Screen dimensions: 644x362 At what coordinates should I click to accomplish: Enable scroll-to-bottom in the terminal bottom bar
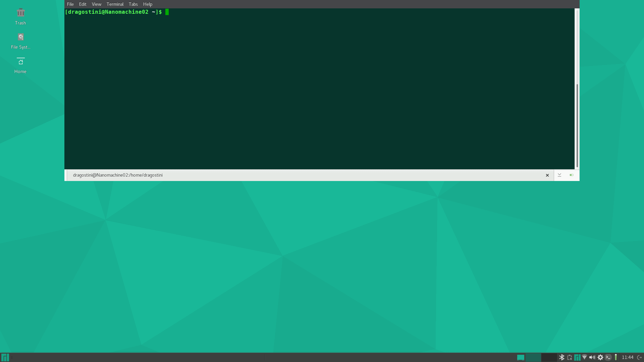pos(559,175)
